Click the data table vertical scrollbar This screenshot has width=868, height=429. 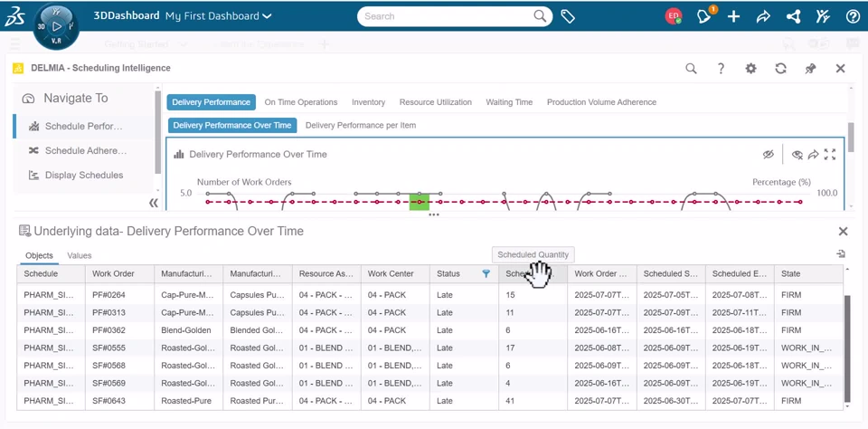point(846,348)
